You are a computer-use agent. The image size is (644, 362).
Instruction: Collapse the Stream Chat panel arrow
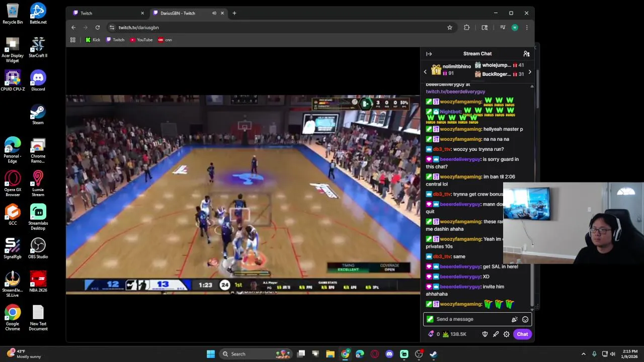coord(429,54)
